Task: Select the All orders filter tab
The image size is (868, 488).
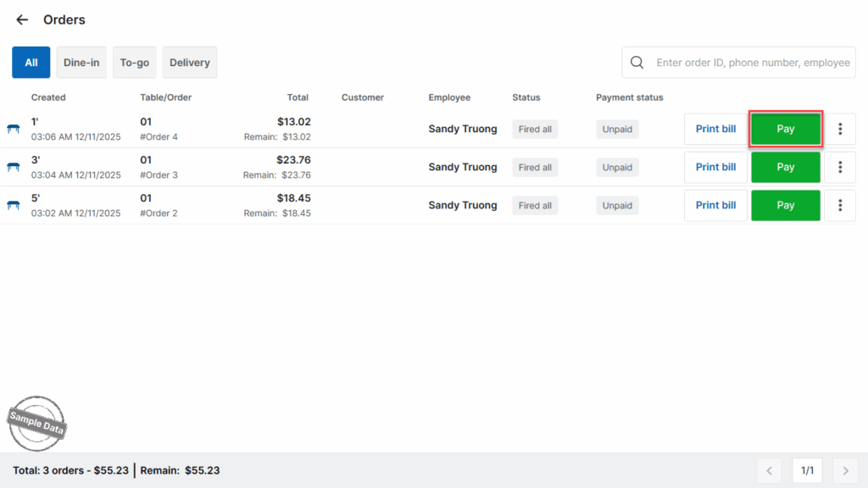Action: tap(31, 63)
